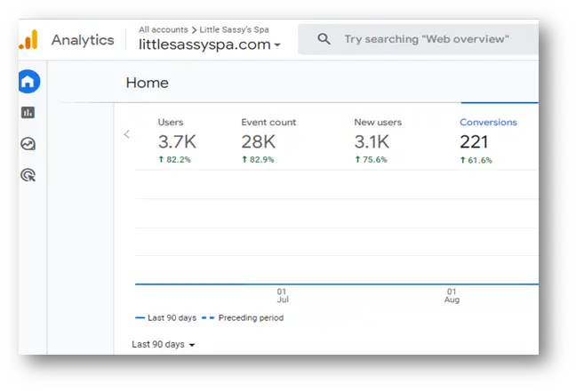Open the Explore sidebar icon
Image resolution: width=576 pixels, height=392 pixels.
point(28,144)
